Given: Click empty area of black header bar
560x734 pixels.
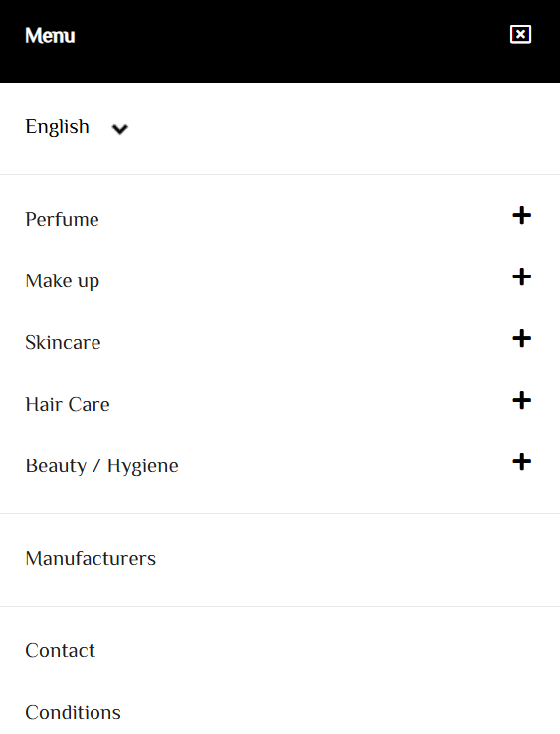Looking at the screenshot, I should coord(290,41).
